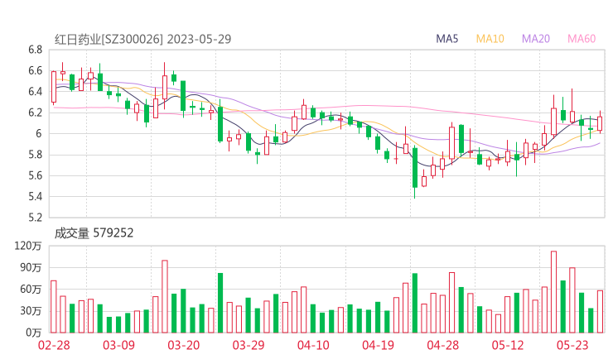Viewport: 613px width, 364px height.
Task: Click the MA60 legend label
Action: (x=582, y=39)
